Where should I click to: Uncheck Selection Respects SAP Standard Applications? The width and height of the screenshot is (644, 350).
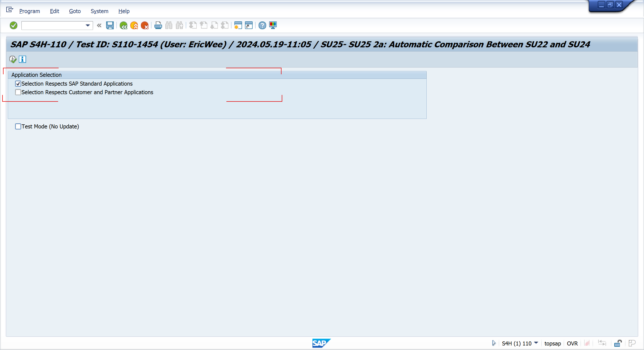18,84
